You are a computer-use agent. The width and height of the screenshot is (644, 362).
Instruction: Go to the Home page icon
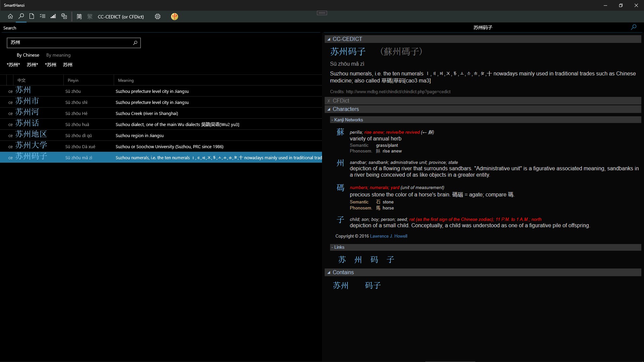click(10, 16)
